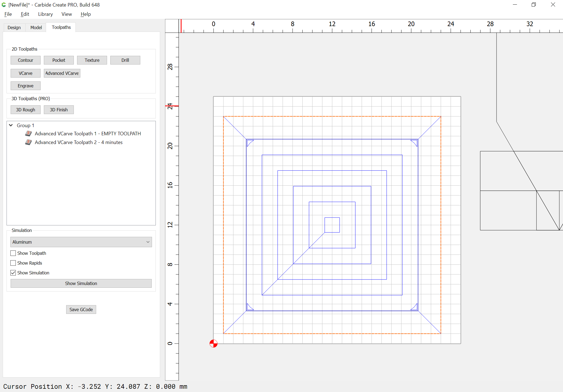Viewport: 563px width, 392px height.
Task: Open the Aluminum material dropdown
Action: point(81,242)
